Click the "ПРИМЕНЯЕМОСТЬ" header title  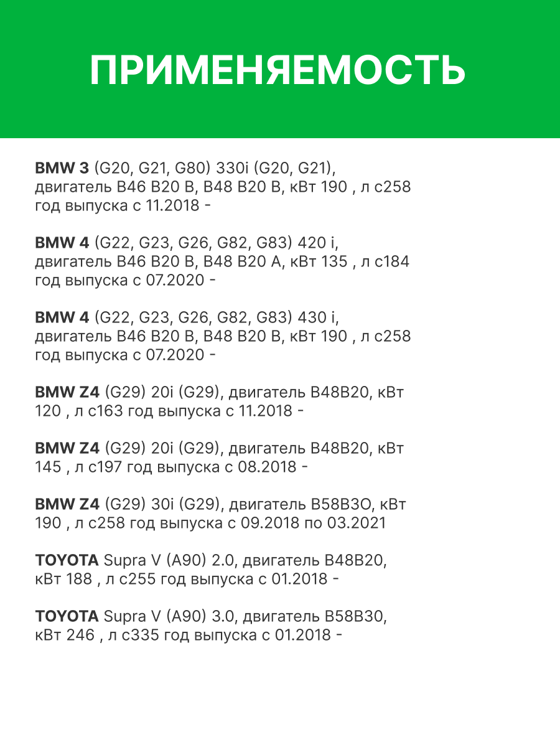tap(278, 70)
